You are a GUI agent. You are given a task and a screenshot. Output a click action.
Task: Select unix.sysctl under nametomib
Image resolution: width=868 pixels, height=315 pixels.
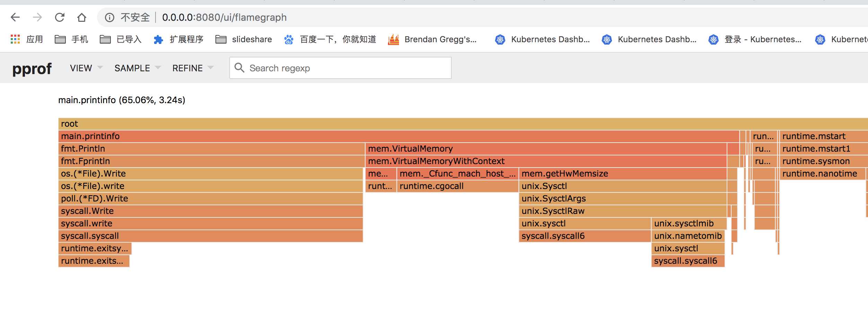coord(688,248)
